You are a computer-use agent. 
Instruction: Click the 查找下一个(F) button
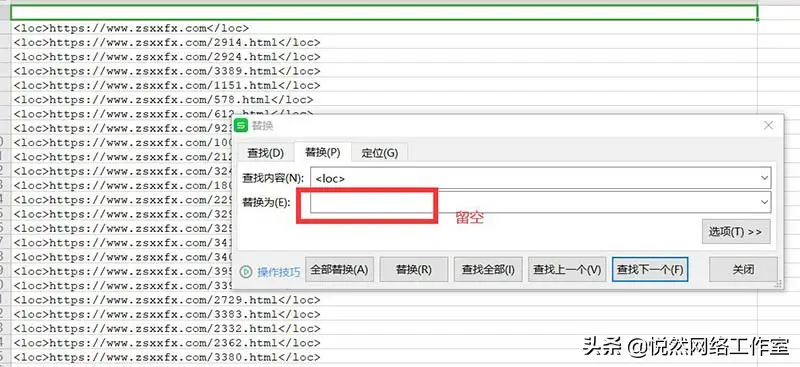tap(650, 270)
